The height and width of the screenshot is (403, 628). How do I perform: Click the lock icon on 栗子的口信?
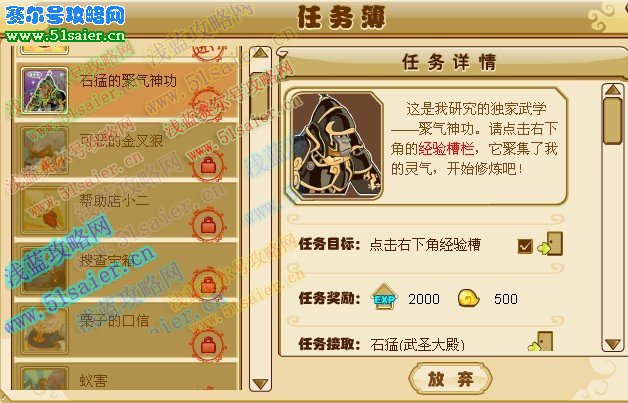[208, 345]
